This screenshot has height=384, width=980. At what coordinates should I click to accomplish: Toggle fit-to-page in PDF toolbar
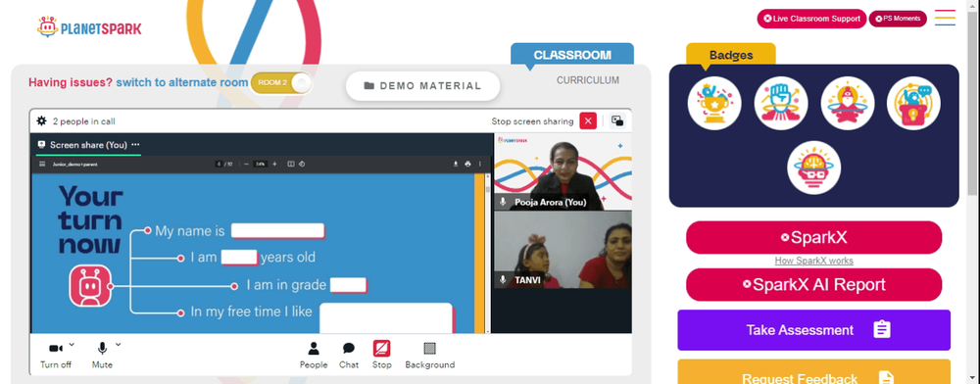click(x=291, y=165)
